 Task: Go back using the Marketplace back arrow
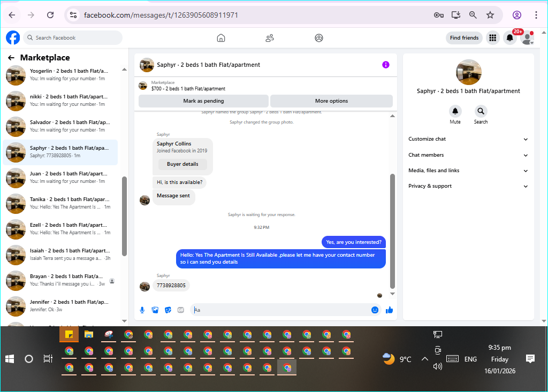(x=11, y=58)
